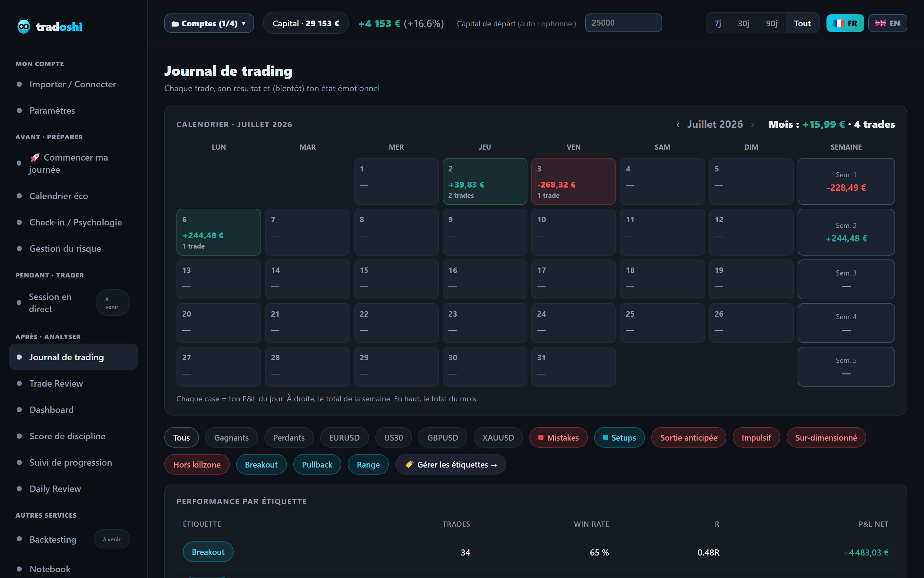The height and width of the screenshot is (578, 924).
Task: Open Calendrier éco page
Action: pos(73,196)
